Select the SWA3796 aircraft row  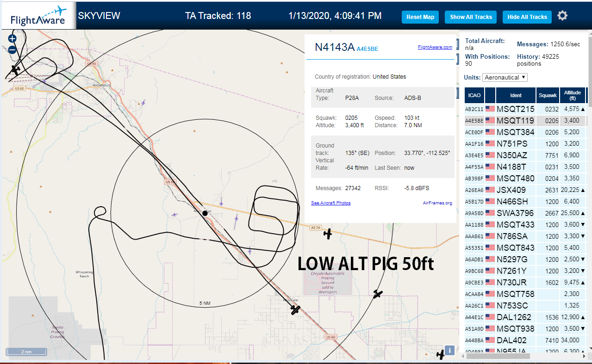(x=526, y=213)
